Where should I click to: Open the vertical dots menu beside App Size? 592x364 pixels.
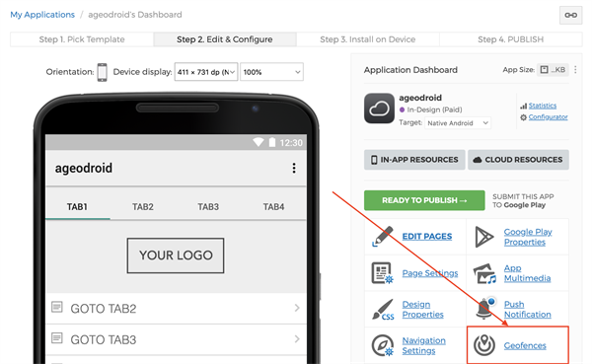pos(575,70)
